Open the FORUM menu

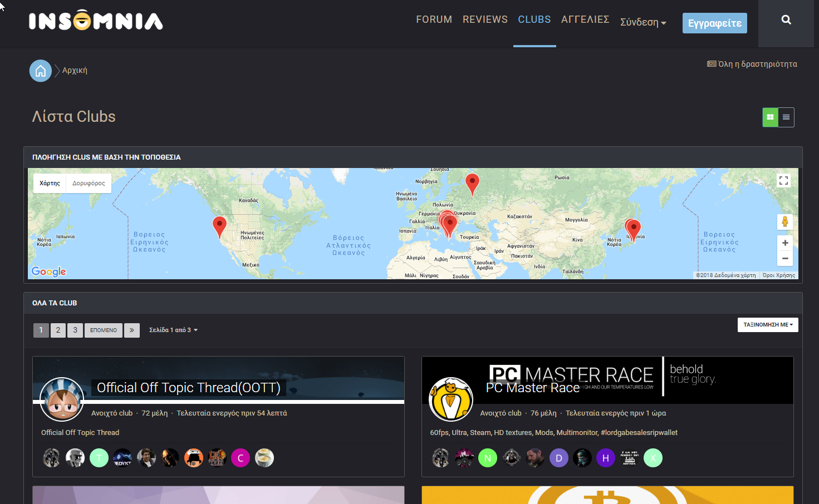[434, 19]
